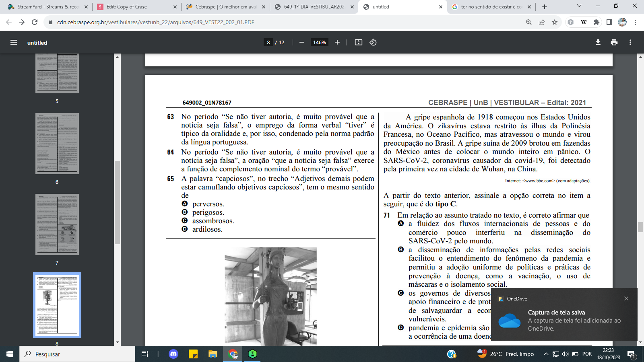Open the Extensions puzzle icon
Image resolution: width=644 pixels, height=362 pixels.
597,22
